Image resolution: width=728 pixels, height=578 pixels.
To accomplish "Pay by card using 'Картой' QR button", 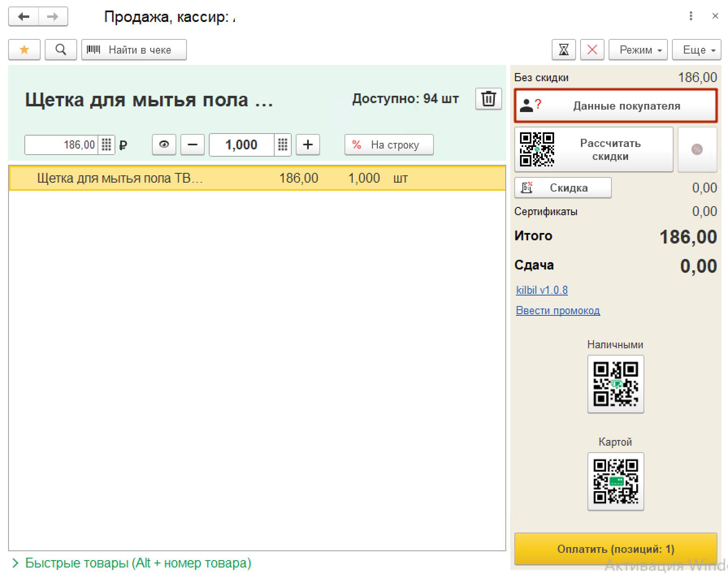I will 616,481.
